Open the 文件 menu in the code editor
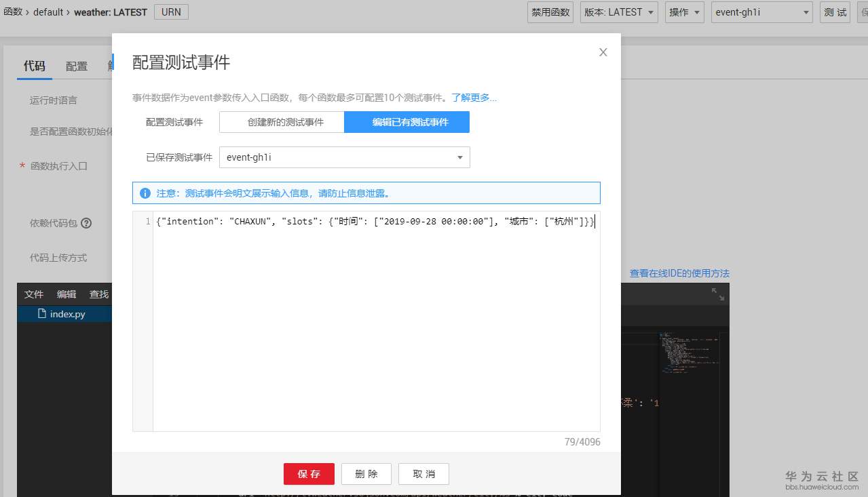This screenshot has width=868, height=497. coord(34,294)
